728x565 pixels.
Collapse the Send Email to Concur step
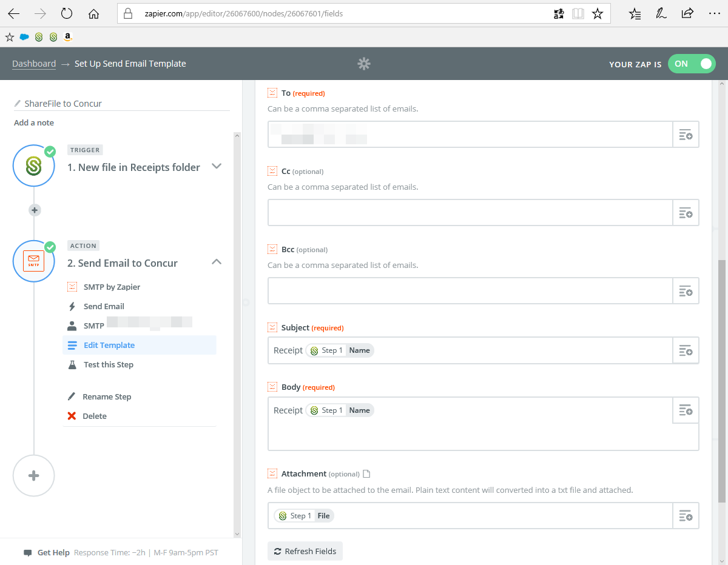(217, 262)
